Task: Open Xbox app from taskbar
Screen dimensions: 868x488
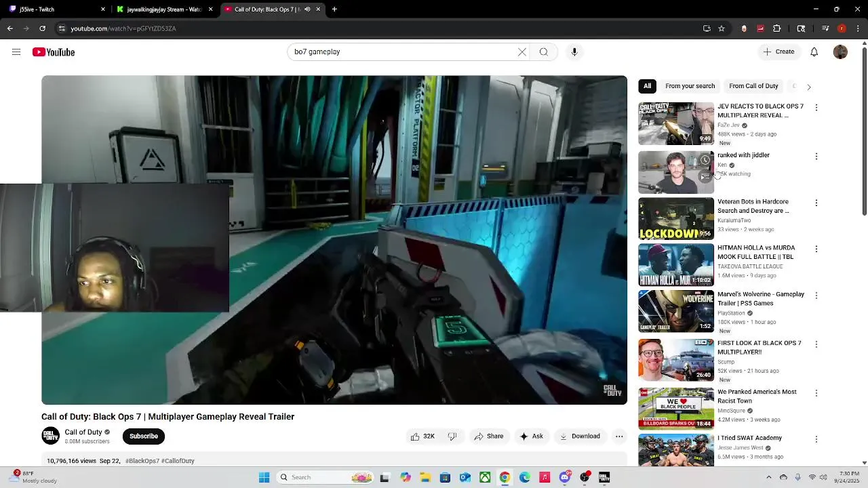Action: pos(485,477)
